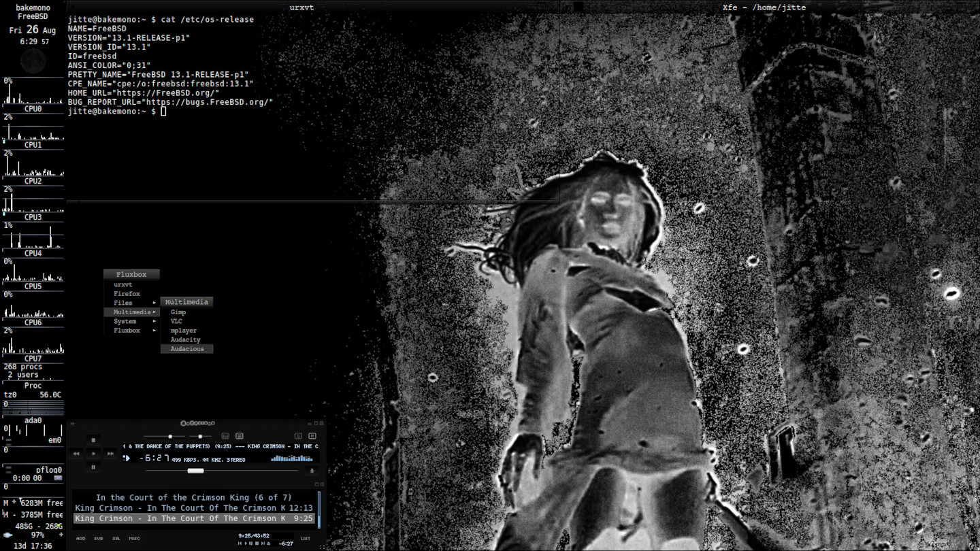The image size is (980, 551).
Task: Click the CPU3 label in gkrellm
Action: pyautogui.click(x=33, y=217)
